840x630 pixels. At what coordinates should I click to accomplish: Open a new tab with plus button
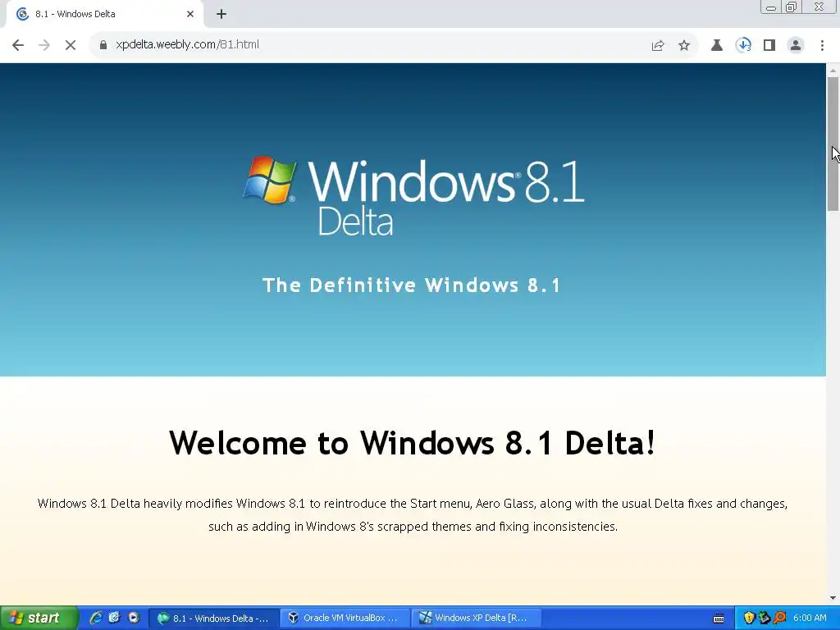(x=221, y=14)
